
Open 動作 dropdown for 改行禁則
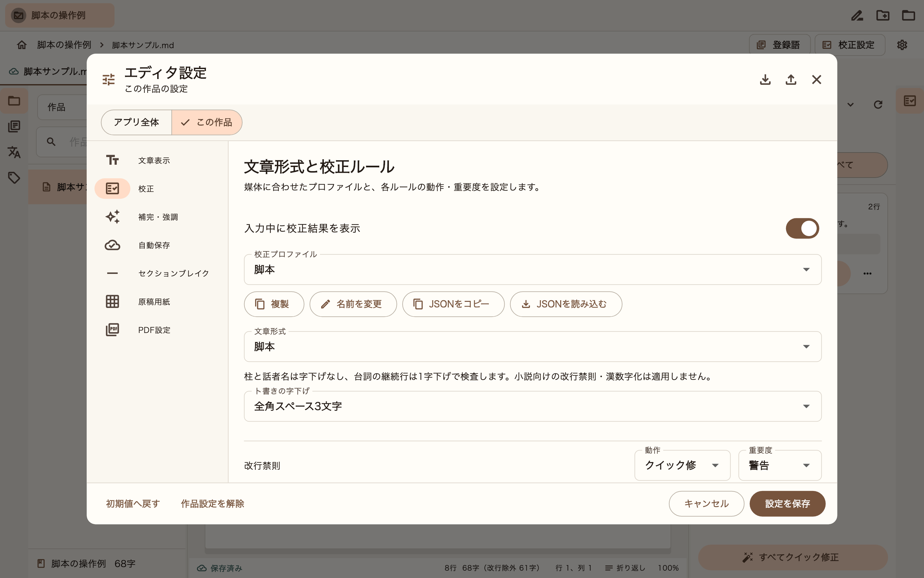(x=682, y=465)
